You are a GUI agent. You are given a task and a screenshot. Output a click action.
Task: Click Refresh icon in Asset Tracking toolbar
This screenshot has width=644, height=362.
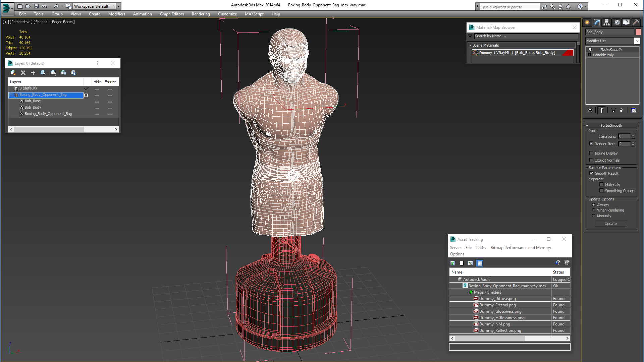point(452,263)
